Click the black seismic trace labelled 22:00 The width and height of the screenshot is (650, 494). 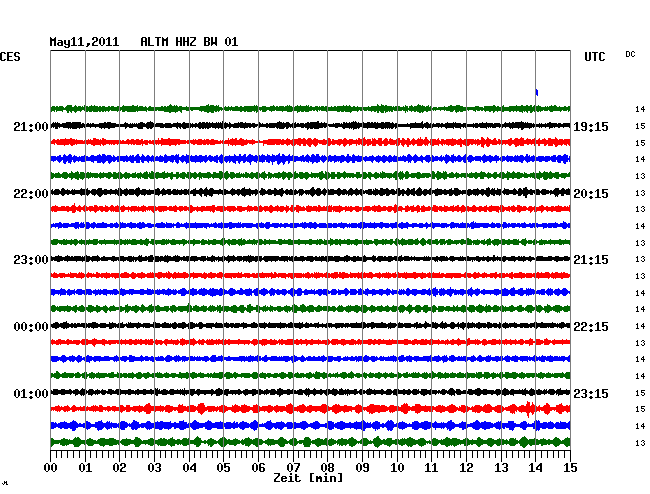click(x=310, y=192)
